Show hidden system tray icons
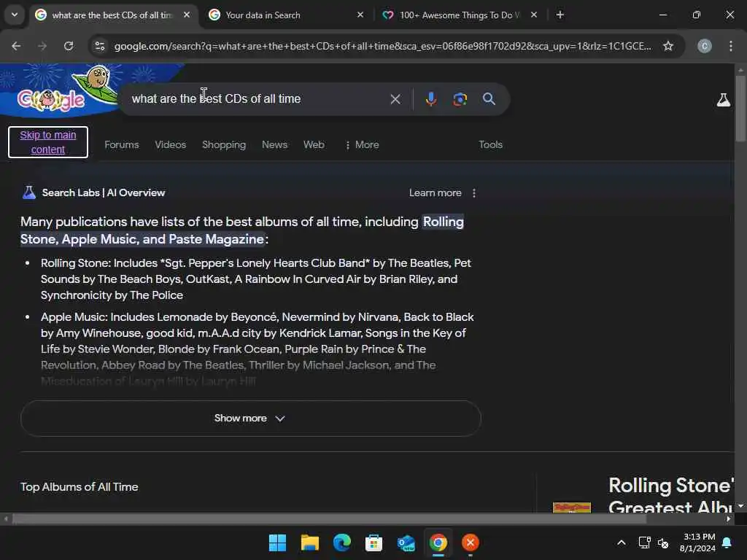This screenshot has height=560, width=747. [622, 542]
